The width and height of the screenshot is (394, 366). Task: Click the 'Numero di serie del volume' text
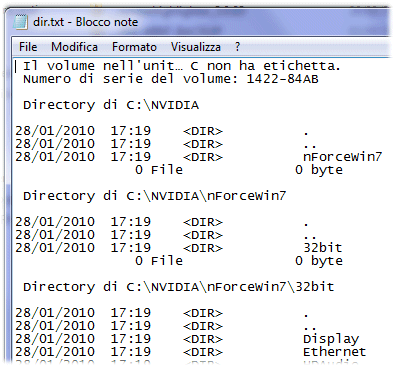[131, 79]
